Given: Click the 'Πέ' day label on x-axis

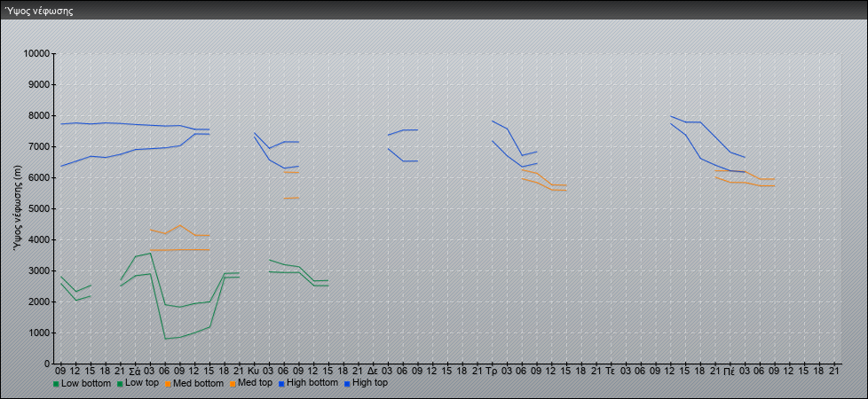Looking at the screenshot, I should [730, 371].
